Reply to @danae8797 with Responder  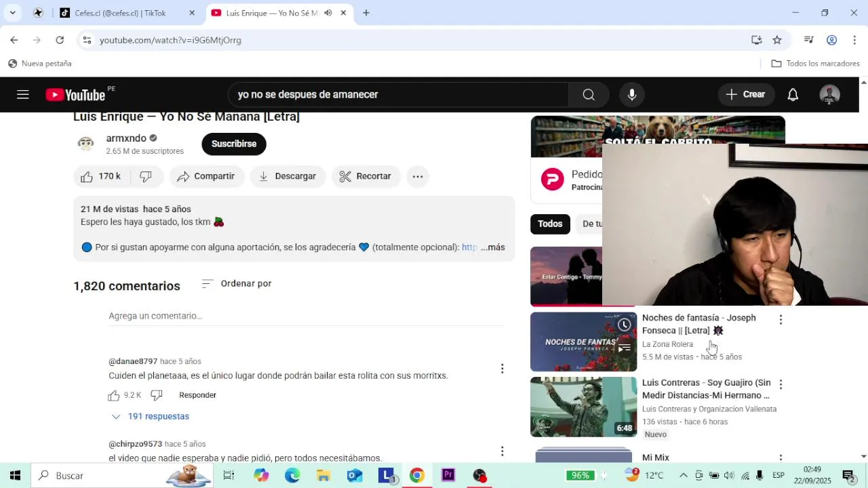point(197,395)
